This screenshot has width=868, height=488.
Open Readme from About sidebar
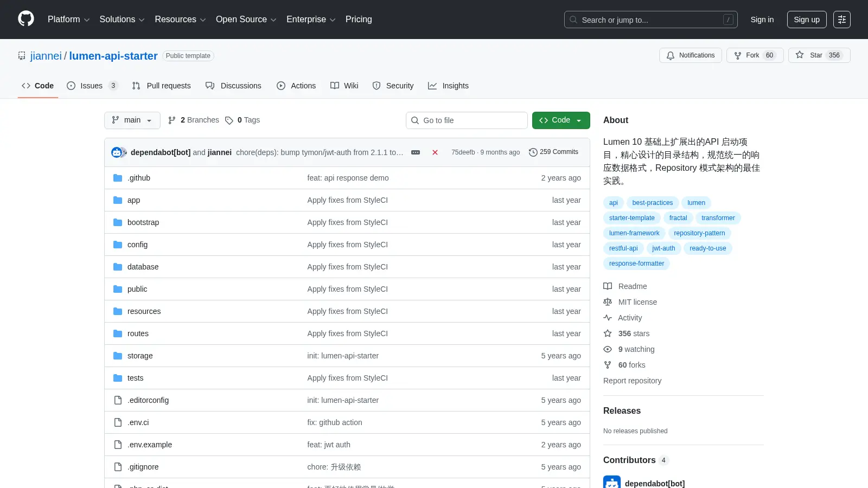click(x=625, y=286)
